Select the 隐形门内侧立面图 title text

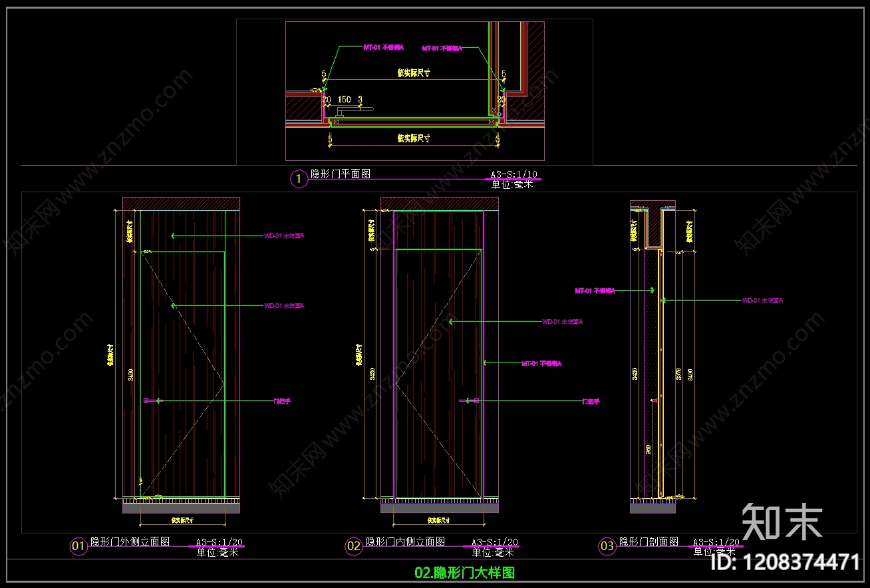coord(405,541)
